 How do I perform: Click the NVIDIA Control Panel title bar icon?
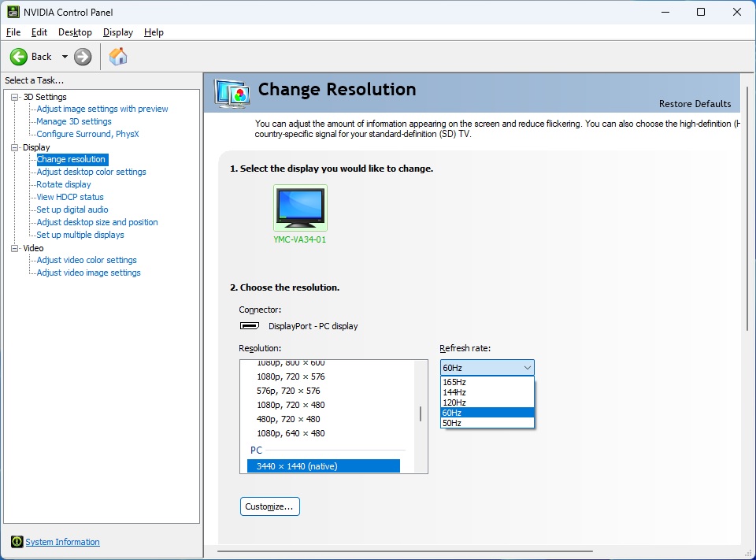(x=13, y=12)
